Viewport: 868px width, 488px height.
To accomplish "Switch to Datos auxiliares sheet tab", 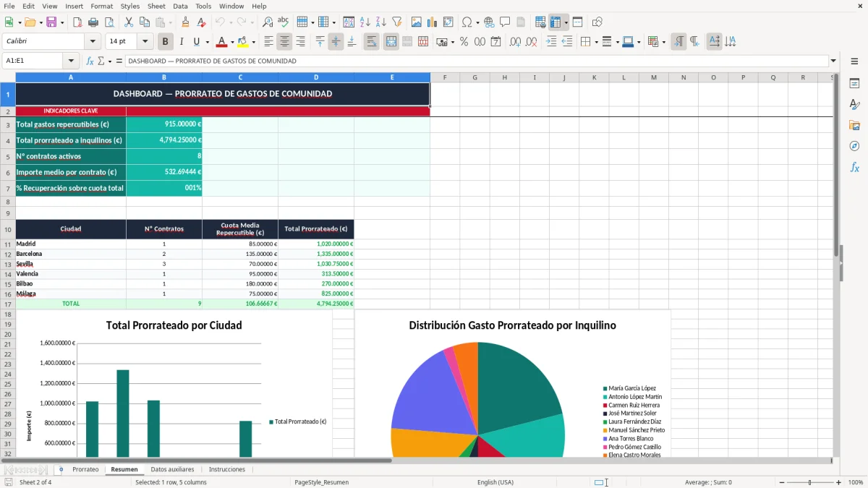I will point(172,470).
